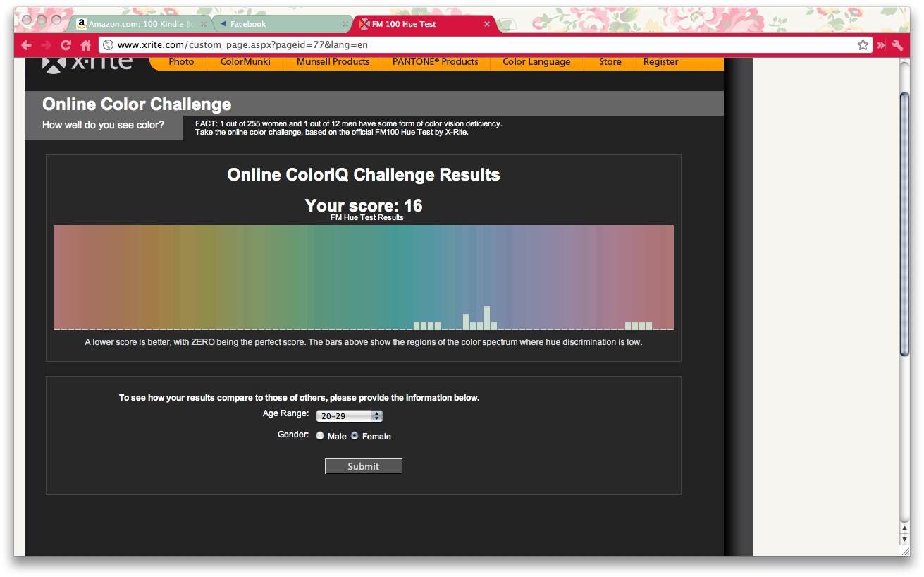This screenshot has height=577, width=924.
Task: Close the Facebook tab
Action: [x=345, y=24]
